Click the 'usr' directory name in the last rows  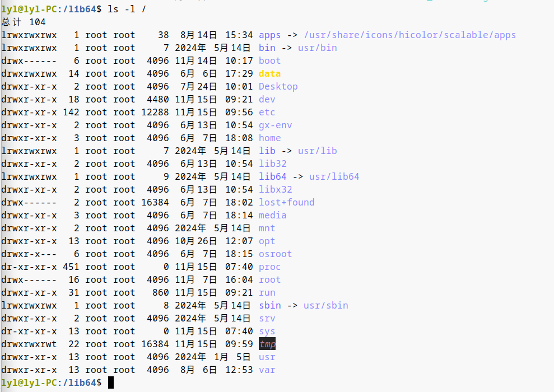click(x=267, y=357)
